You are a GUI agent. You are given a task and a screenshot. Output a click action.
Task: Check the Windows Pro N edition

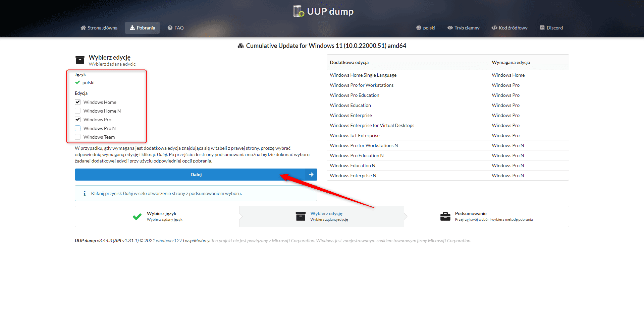coord(78,128)
